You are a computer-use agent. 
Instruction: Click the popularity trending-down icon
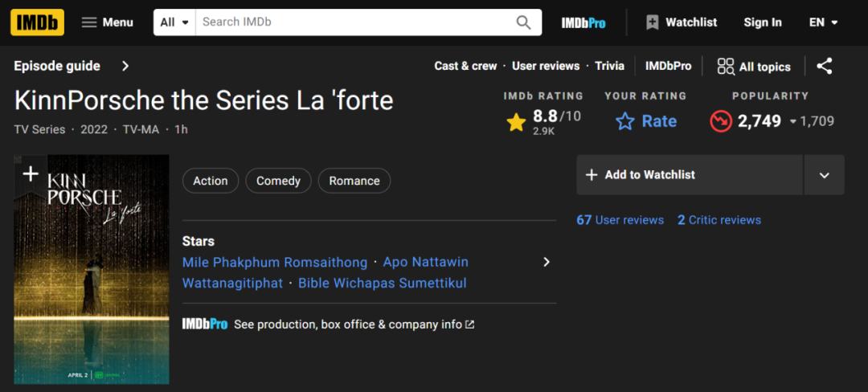point(720,121)
